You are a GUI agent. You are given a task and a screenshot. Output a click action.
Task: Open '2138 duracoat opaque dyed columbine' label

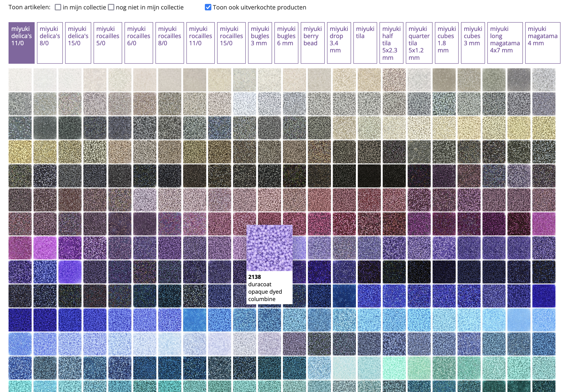[x=266, y=288]
